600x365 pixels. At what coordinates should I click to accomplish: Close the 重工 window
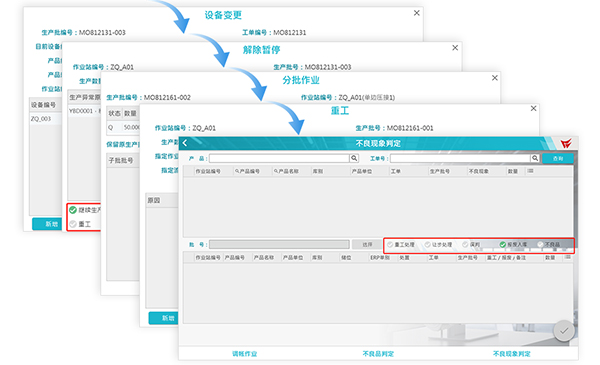click(x=533, y=109)
